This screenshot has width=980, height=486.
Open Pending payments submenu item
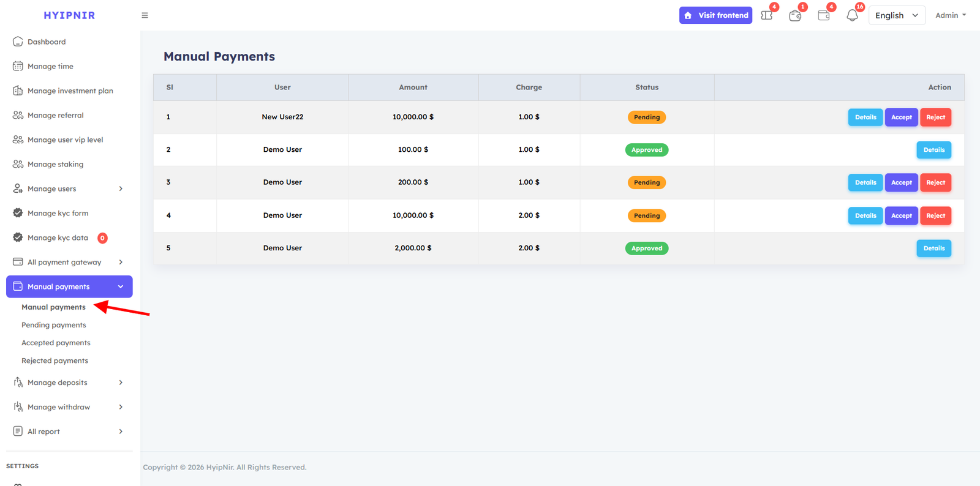coord(54,325)
